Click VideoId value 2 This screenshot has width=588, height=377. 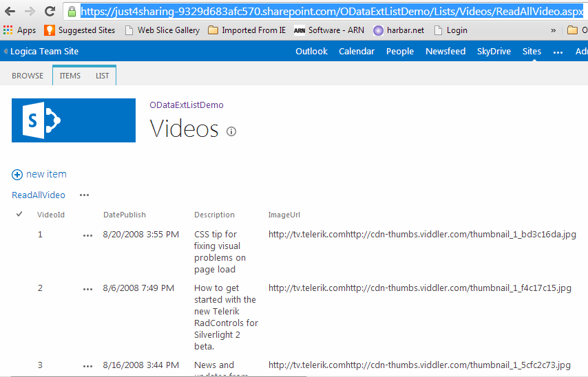(x=40, y=288)
